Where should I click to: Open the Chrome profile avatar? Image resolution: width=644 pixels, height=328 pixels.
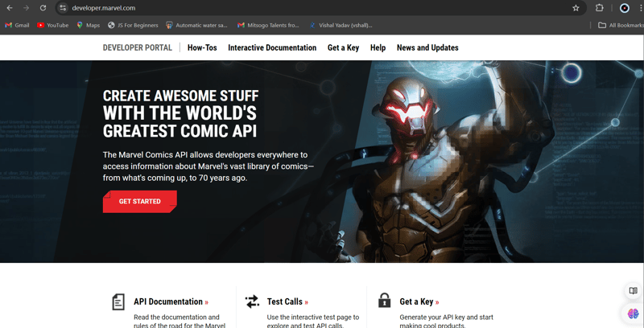(x=625, y=8)
